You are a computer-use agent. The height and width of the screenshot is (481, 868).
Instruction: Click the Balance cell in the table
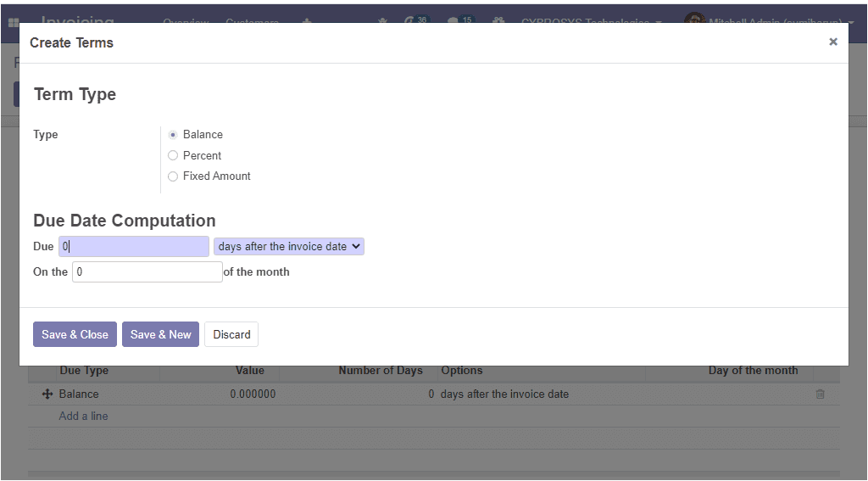[x=79, y=394]
